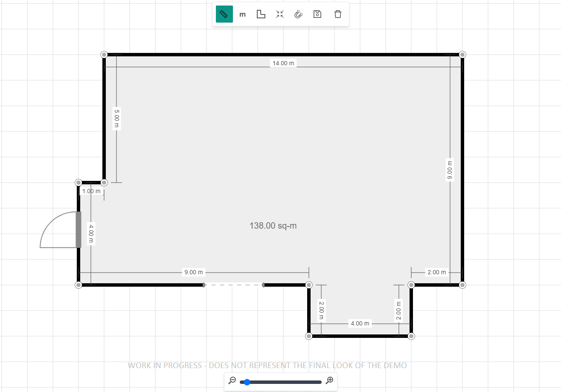561x392 pixels.
Task: Save the floor plan with floppy icon
Action: pyautogui.click(x=317, y=14)
